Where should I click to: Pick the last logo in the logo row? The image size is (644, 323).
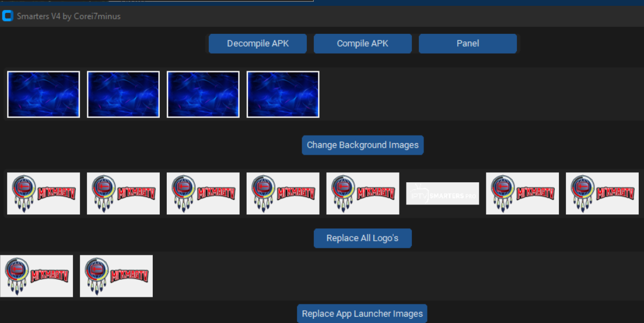click(602, 193)
